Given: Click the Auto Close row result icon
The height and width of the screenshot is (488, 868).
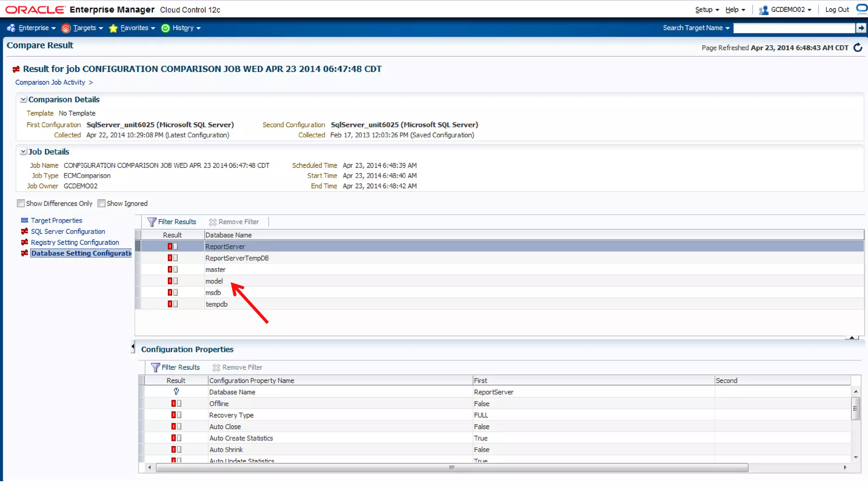Looking at the screenshot, I should tap(176, 427).
